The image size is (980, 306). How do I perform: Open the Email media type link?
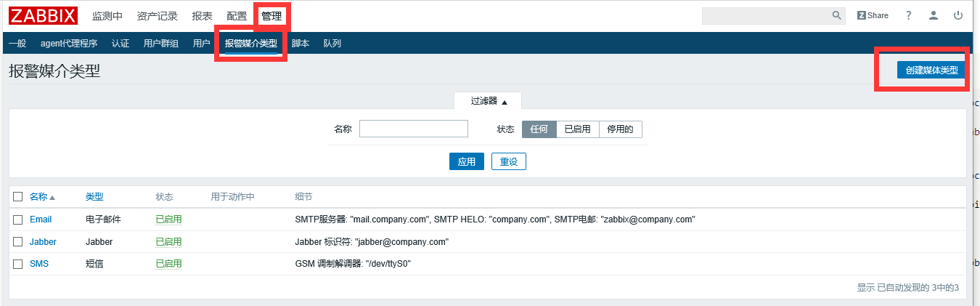41,220
